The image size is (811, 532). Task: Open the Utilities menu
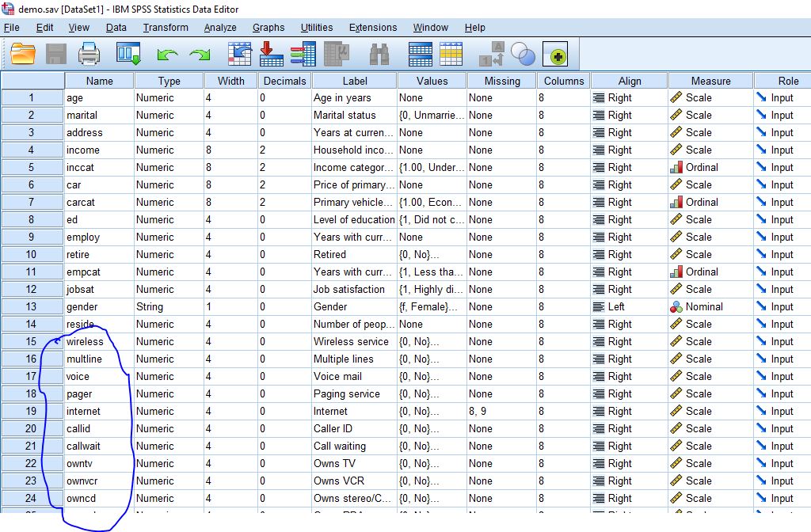point(317,28)
